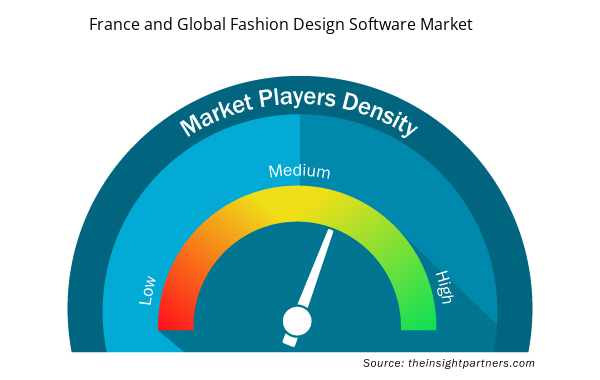Click the High label
This screenshot has height=380, width=600.
click(445, 287)
